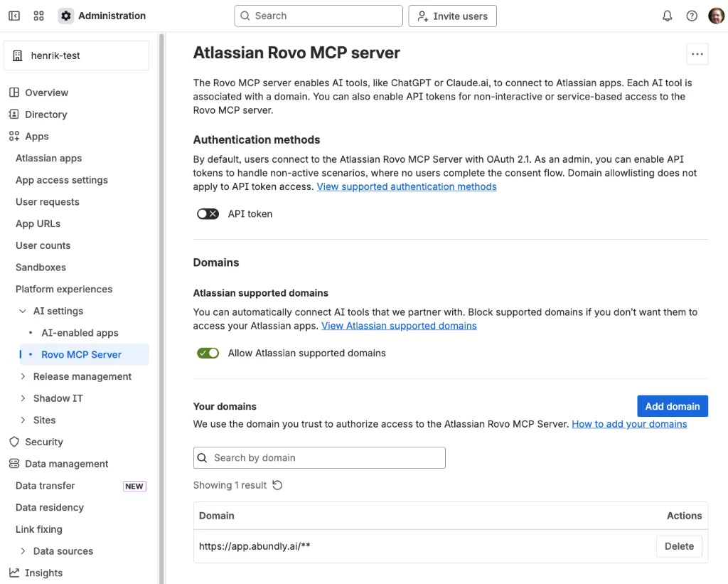The width and height of the screenshot is (728, 584).
Task: Open the app switcher grid icon
Action: click(39, 16)
